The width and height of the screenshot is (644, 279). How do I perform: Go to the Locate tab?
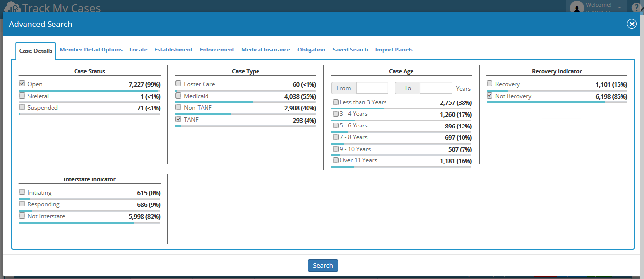[138, 50]
